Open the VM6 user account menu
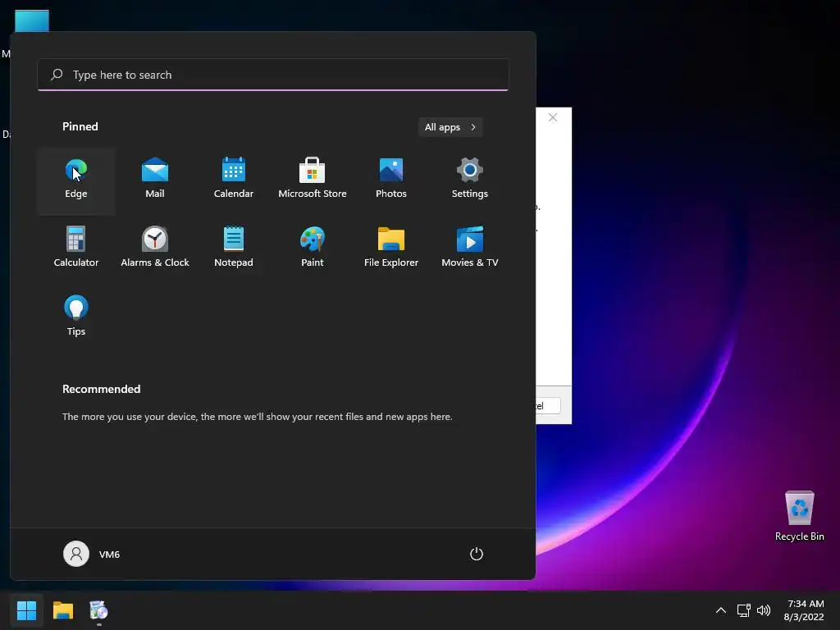Viewport: 840px width, 630px height. point(92,554)
